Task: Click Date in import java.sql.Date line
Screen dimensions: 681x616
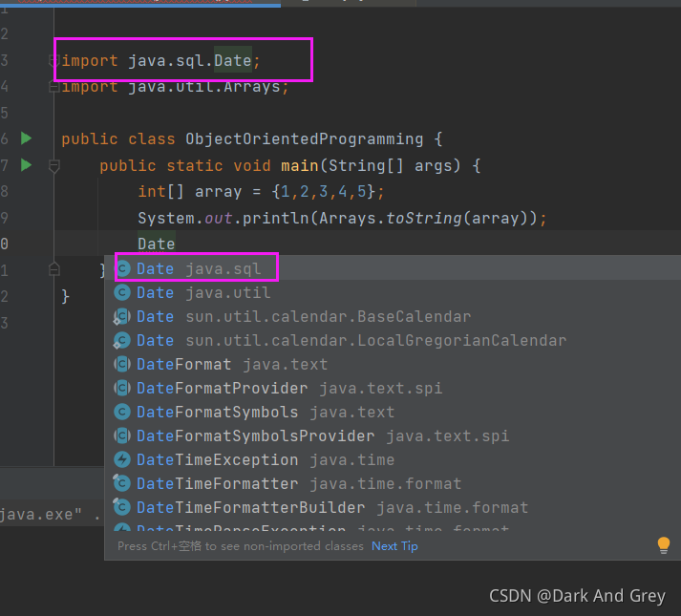Action: 233,60
